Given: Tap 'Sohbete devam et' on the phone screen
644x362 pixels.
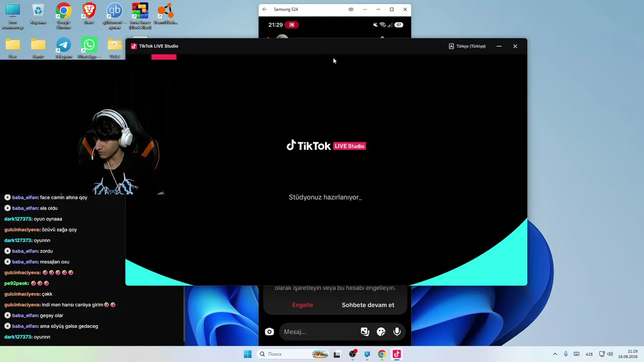Looking at the screenshot, I should [368, 305].
